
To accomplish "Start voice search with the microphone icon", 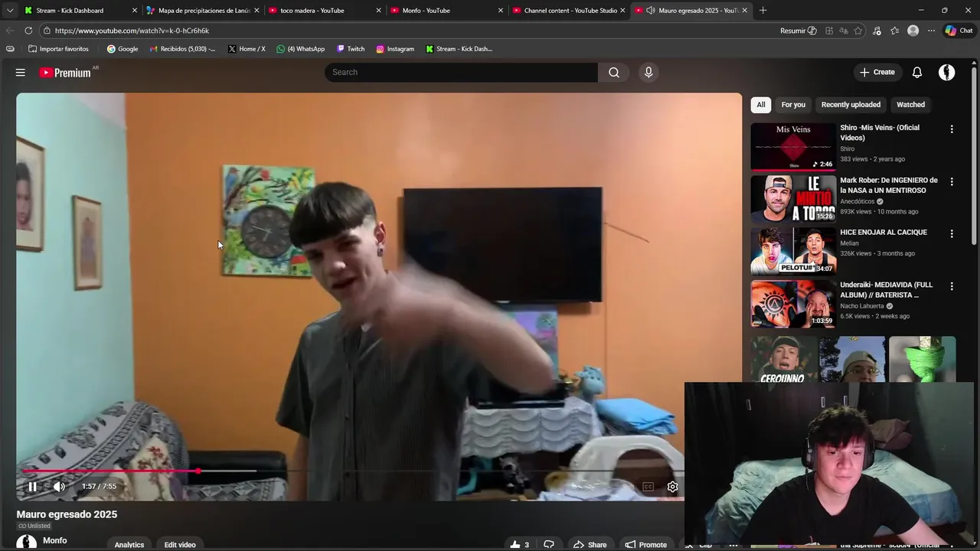I will click(648, 72).
